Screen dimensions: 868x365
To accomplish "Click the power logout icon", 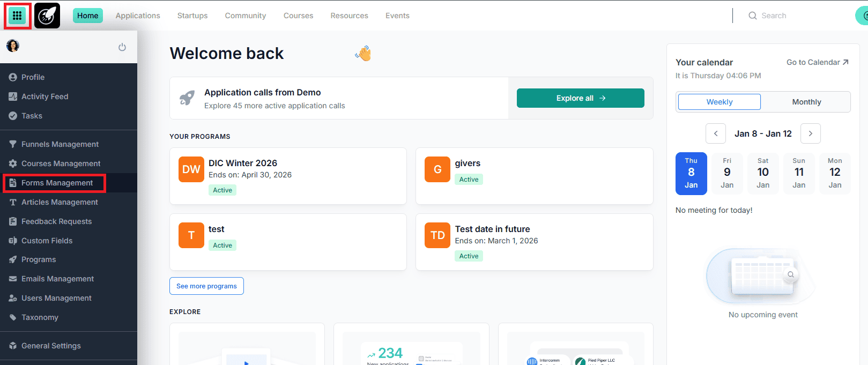I will (122, 47).
